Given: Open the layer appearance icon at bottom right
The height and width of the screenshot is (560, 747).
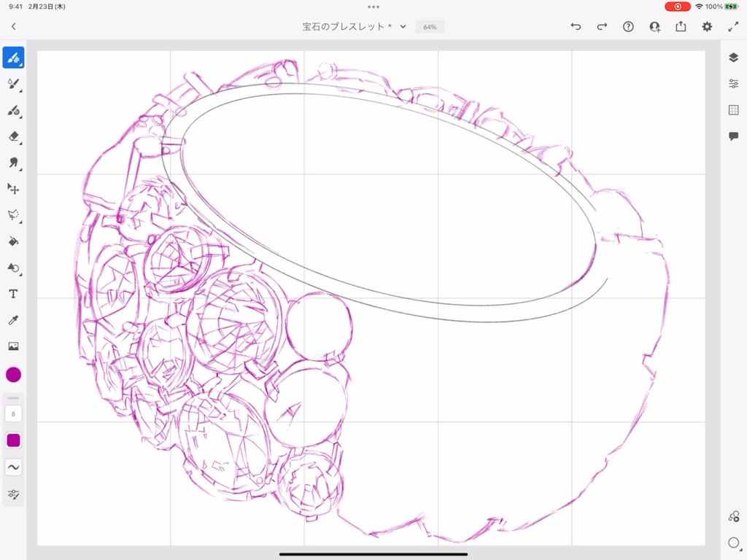Looking at the screenshot, I should (x=734, y=516).
